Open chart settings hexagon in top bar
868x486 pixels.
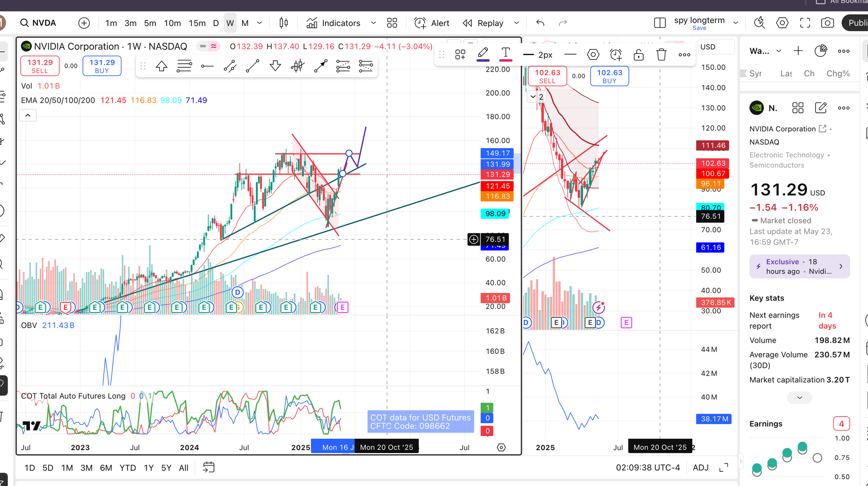click(x=782, y=23)
